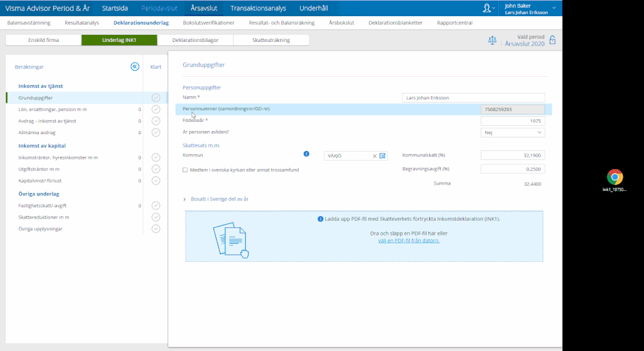Collapse the Beräkningar sidebar panel
The image size is (644, 351).
coord(134,66)
